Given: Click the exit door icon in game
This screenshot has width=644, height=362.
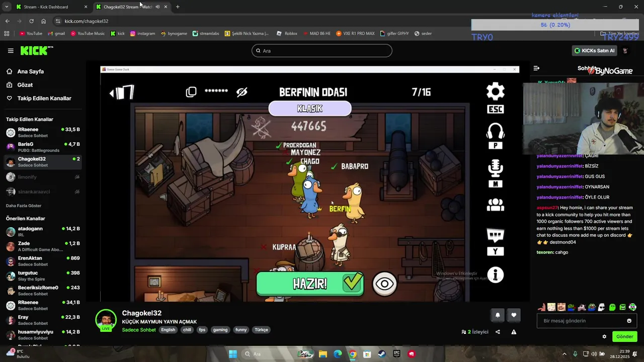Looking at the screenshot, I should tap(122, 93).
